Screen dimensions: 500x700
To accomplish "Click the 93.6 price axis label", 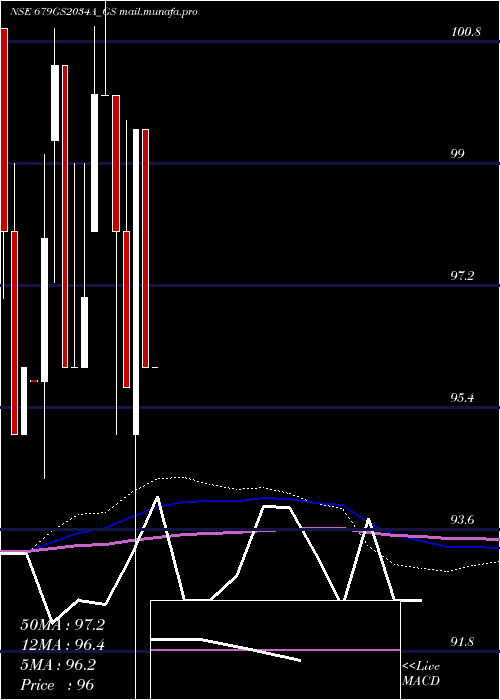I will pyautogui.click(x=462, y=520).
